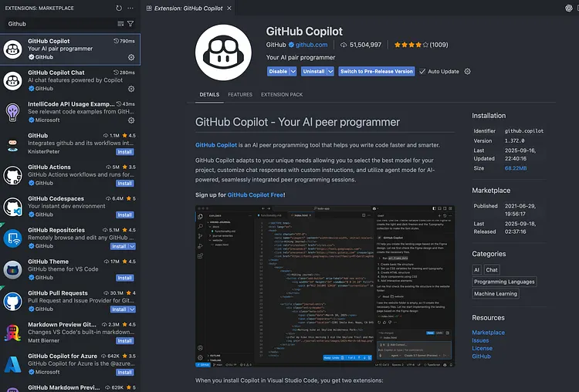Open the github.com publisher link
Viewport: 579px width, 392px height.
click(x=311, y=45)
